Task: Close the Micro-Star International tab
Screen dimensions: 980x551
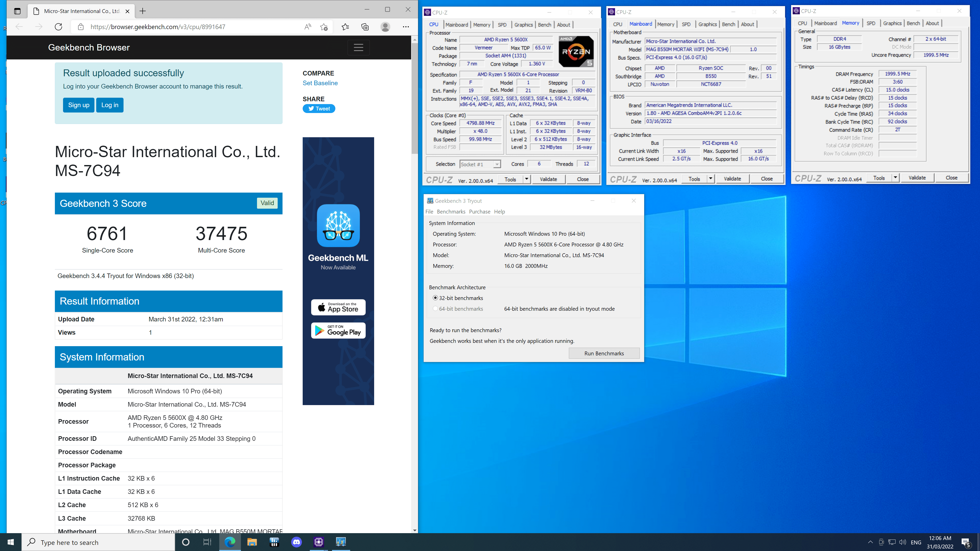Action: click(127, 11)
